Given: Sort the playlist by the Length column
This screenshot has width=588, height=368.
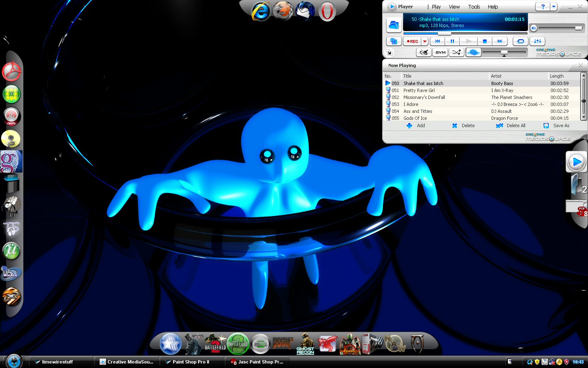Looking at the screenshot, I should coord(563,76).
